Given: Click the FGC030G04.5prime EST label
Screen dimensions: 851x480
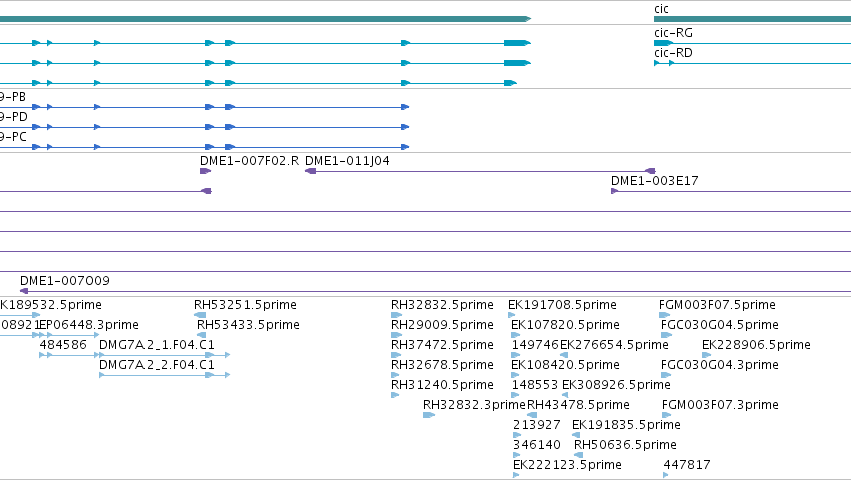Looking at the screenshot, I should coord(720,325).
